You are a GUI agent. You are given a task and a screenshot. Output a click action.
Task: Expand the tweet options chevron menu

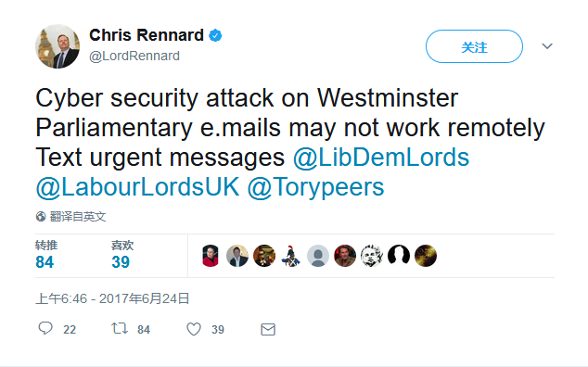pyautogui.click(x=547, y=46)
